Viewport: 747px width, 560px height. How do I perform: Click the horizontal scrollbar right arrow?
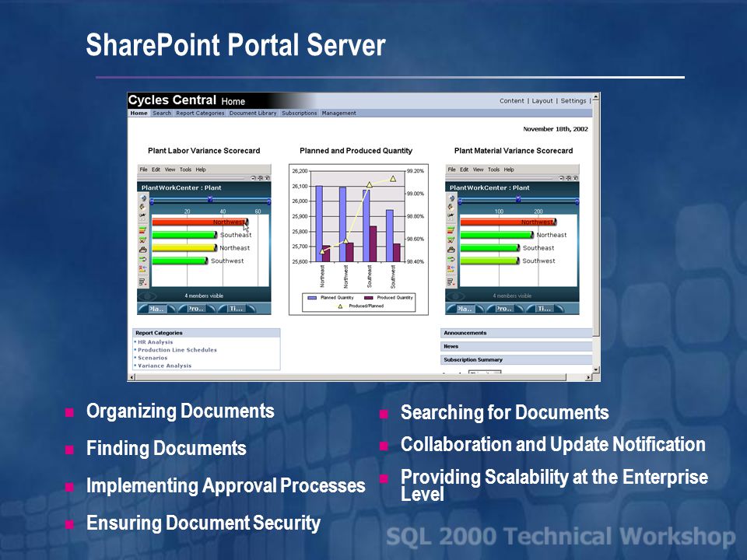click(588, 377)
